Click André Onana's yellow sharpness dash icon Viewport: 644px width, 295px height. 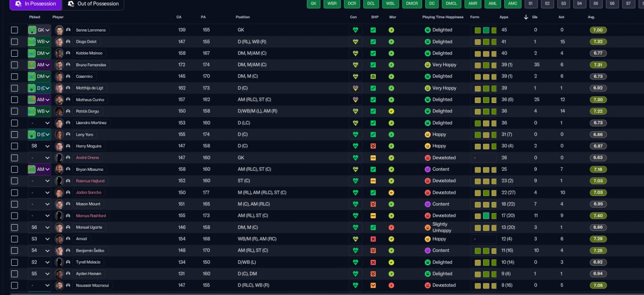coord(373,158)
